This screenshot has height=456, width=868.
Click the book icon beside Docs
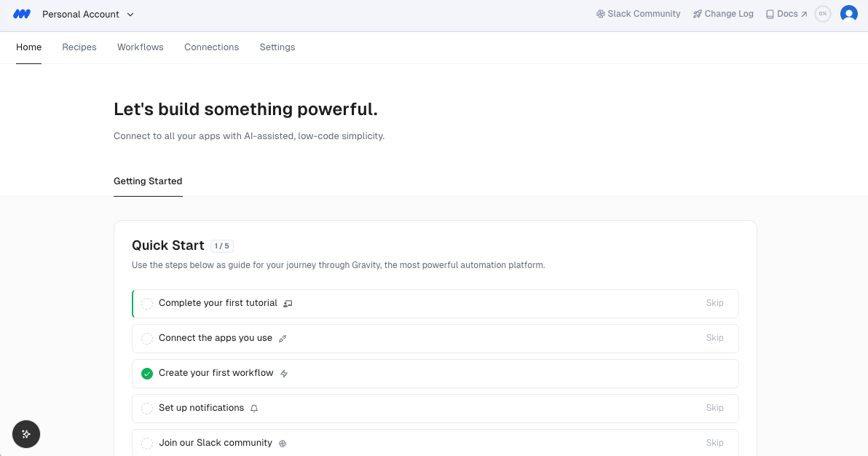(770, 15)
